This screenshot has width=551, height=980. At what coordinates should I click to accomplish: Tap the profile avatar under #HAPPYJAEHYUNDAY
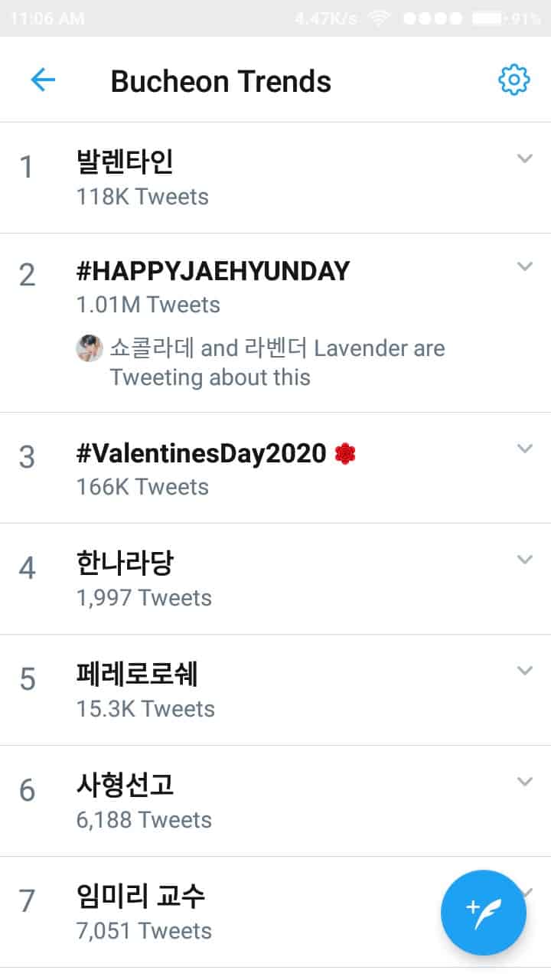pos(90,348)
